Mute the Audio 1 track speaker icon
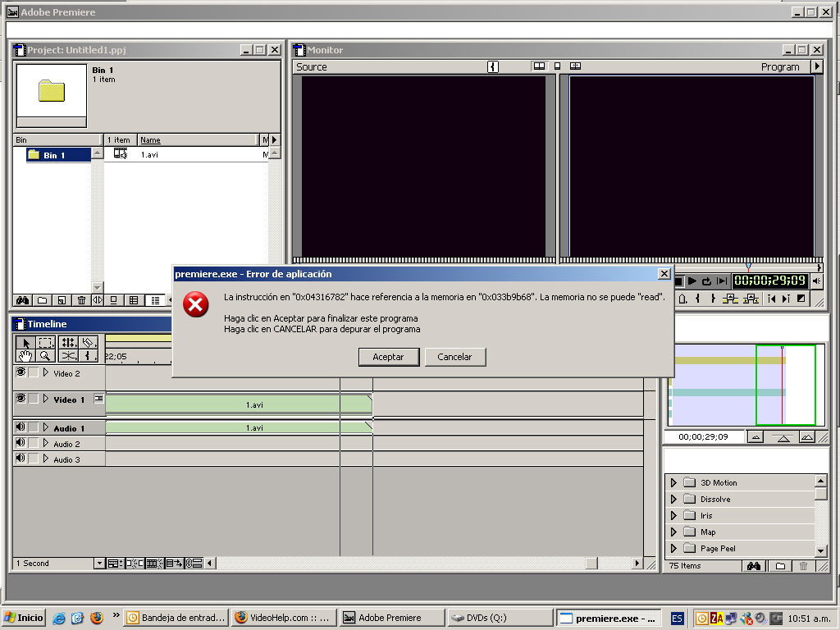The height and width of the screenshot is (630, 840). (21, 427)
